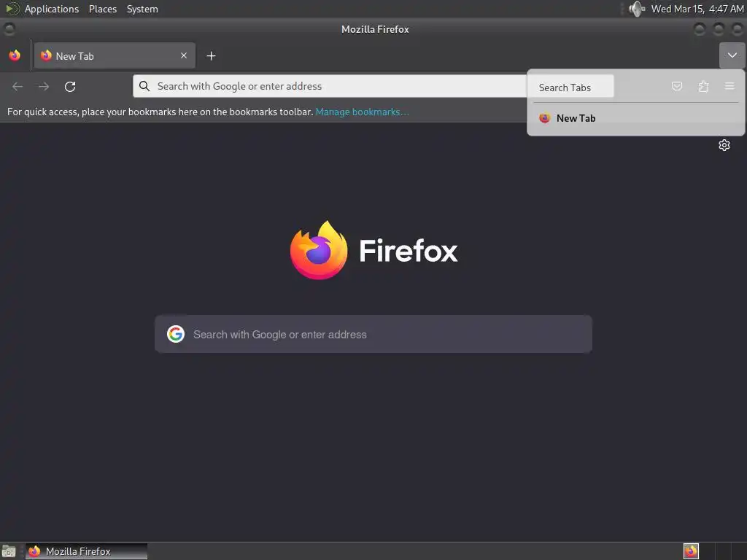Close the New Tab tab

click(183, 55)
